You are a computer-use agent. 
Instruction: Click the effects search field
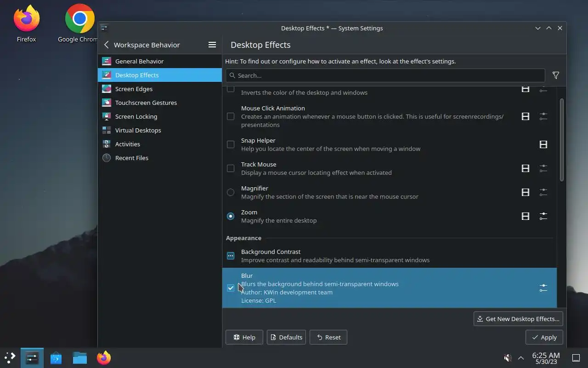385,75
